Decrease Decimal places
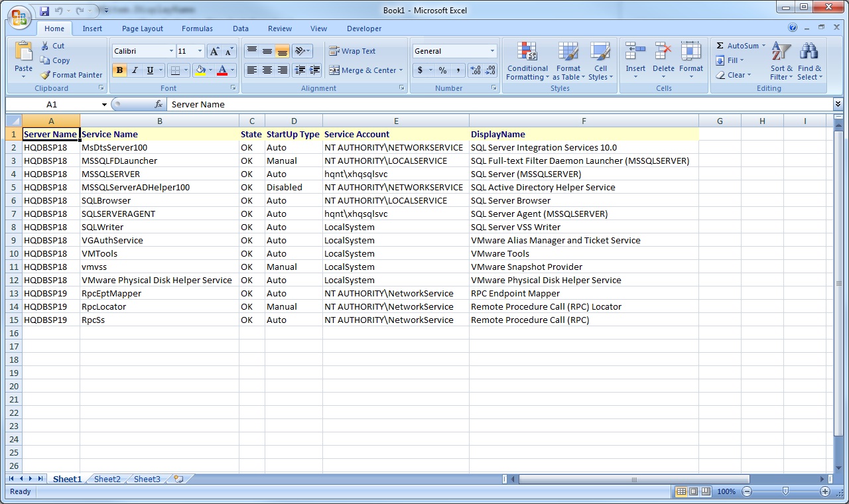 click(490, 70)
